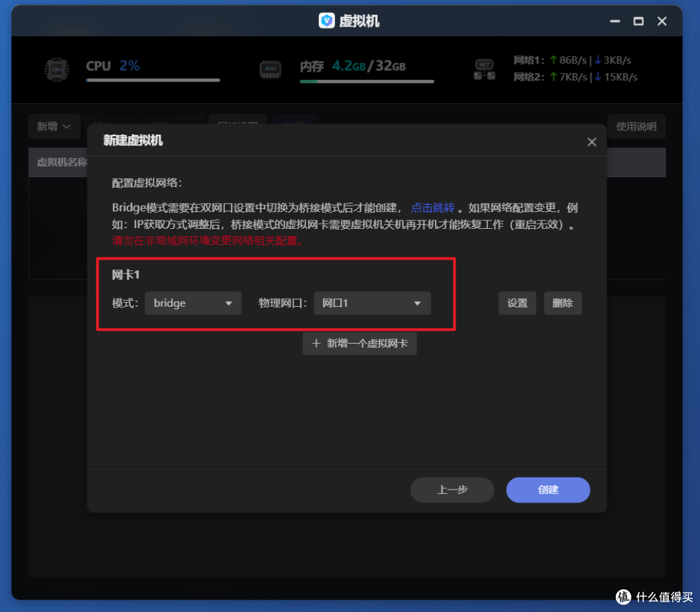
Task: Click the 创建 button
Action: pyautogui.click(x=548, y=489)
